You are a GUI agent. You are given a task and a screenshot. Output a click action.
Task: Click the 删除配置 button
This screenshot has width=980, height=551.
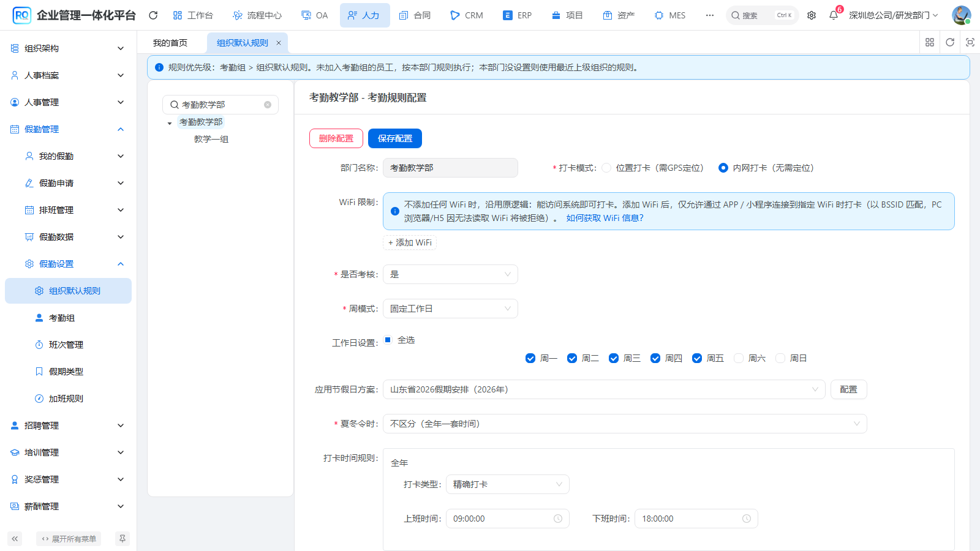[x=336, y=138]
